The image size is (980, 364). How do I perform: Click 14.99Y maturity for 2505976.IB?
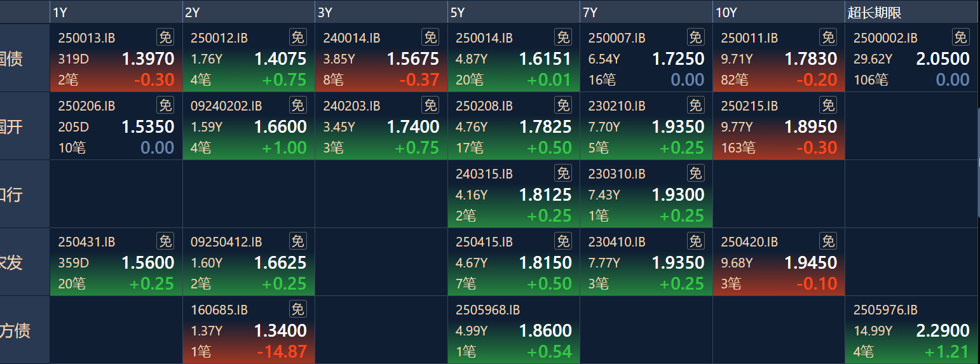pyautogui.click(x=873, y=331)
